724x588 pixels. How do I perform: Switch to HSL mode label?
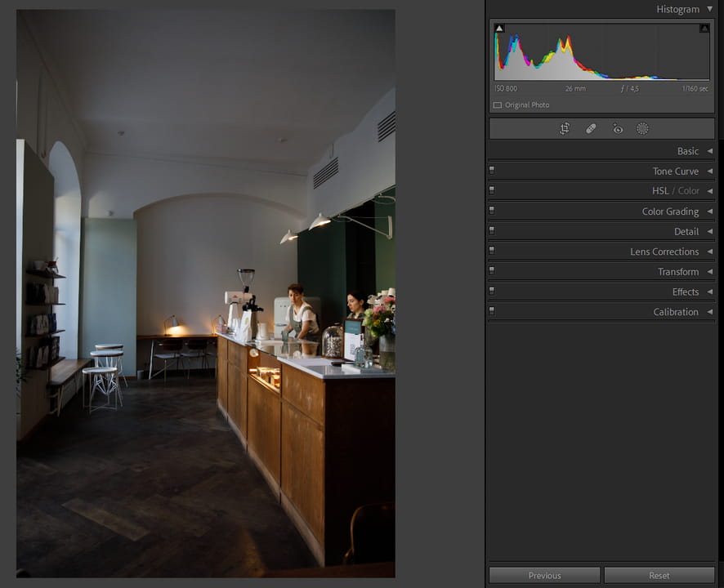(x=660, y=190)
